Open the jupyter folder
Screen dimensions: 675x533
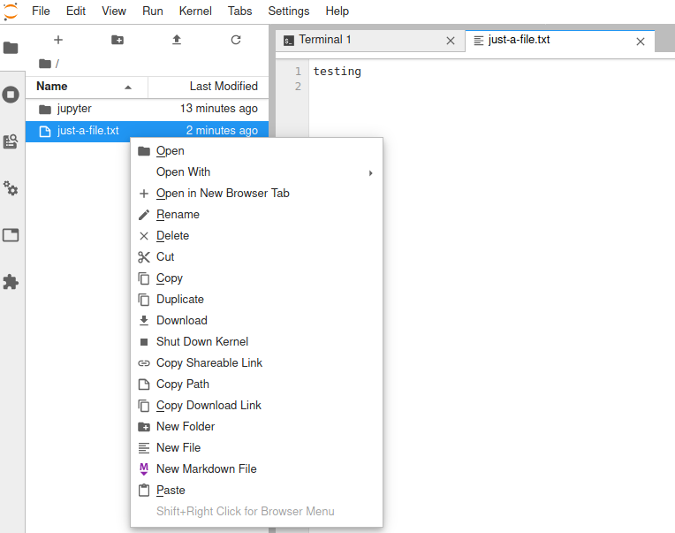pyautogui.click(x=74, y=109)
